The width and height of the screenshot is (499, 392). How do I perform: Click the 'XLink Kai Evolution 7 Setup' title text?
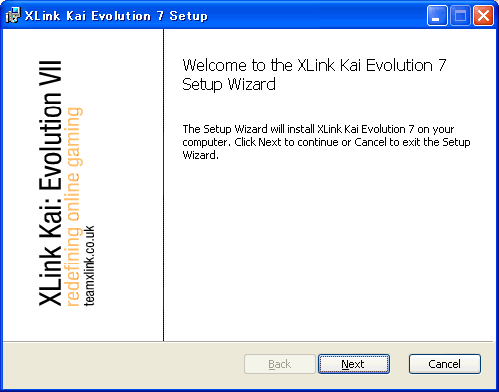116,16
